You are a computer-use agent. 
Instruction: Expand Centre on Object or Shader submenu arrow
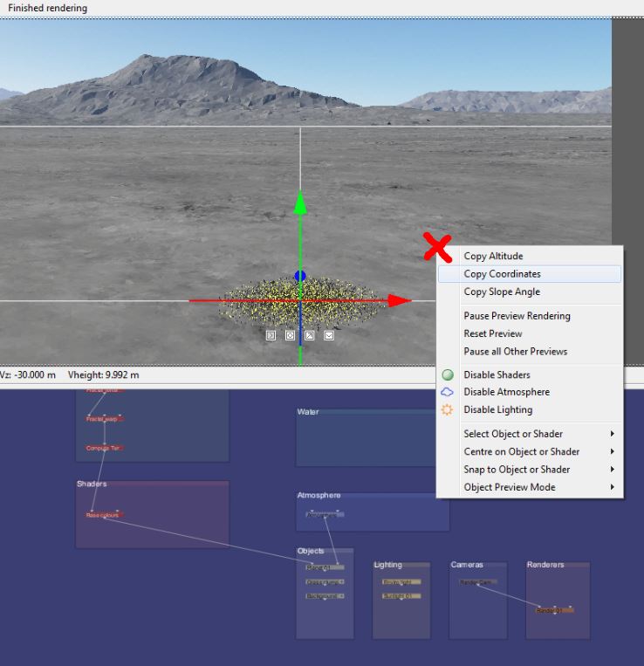tap(613, 451)
